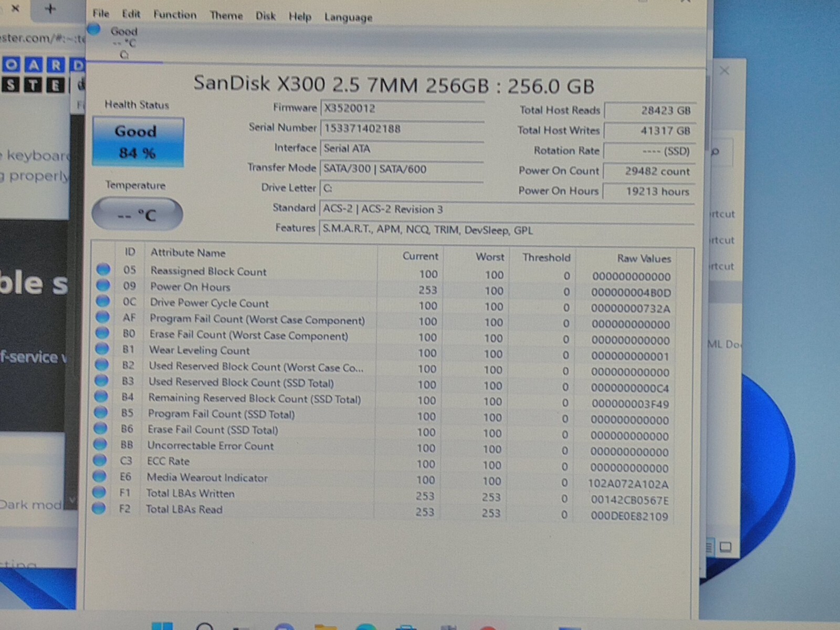Click status icon for Total LBAs Written
The image size is (840, 630).
tap(99, 492)
